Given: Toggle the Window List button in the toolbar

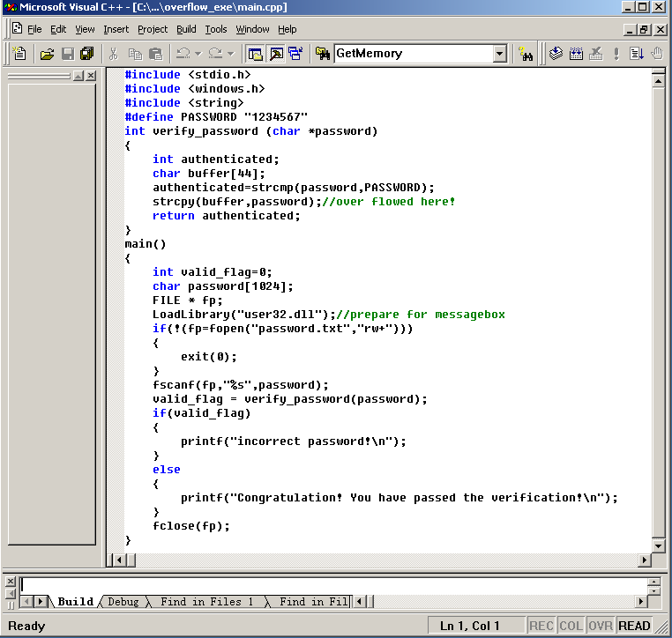Looking at the screenshot, I should (x=295, y=54).
